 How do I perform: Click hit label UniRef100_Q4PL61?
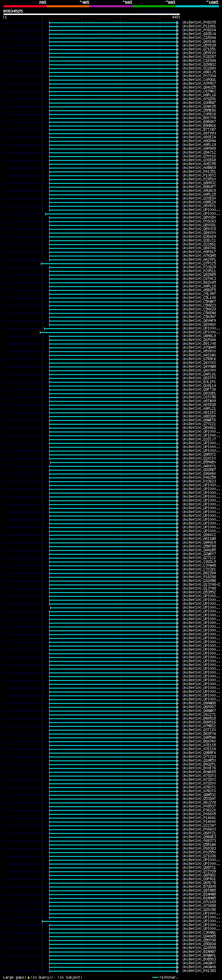pyautogui.click(x=199, y=374)
